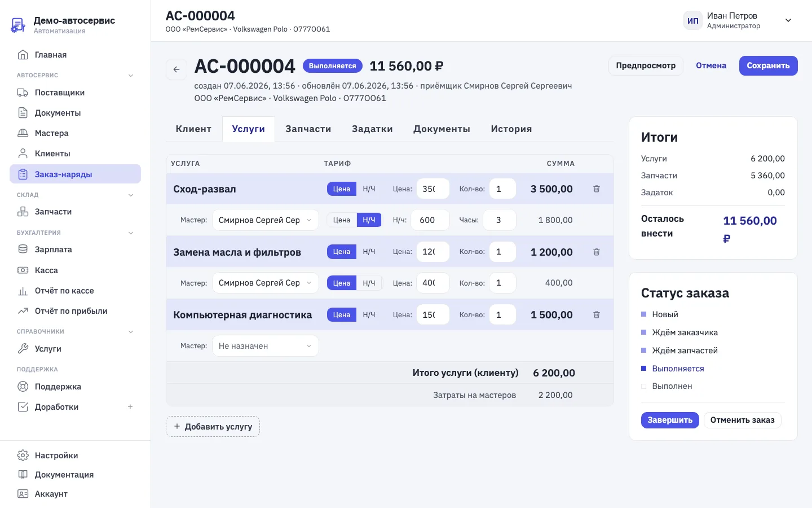
Task: Switch to the Запчасти tab
Action: click(308, 129)
